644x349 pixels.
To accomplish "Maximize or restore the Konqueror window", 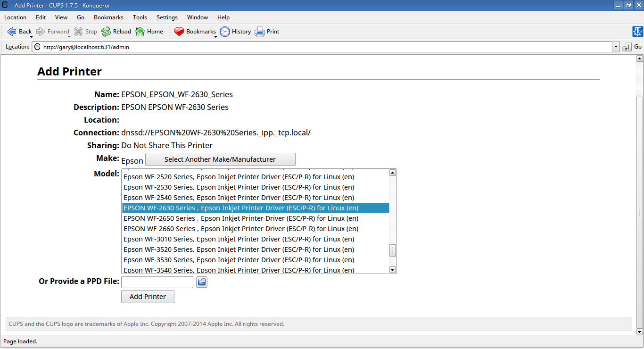I will 628,5.
